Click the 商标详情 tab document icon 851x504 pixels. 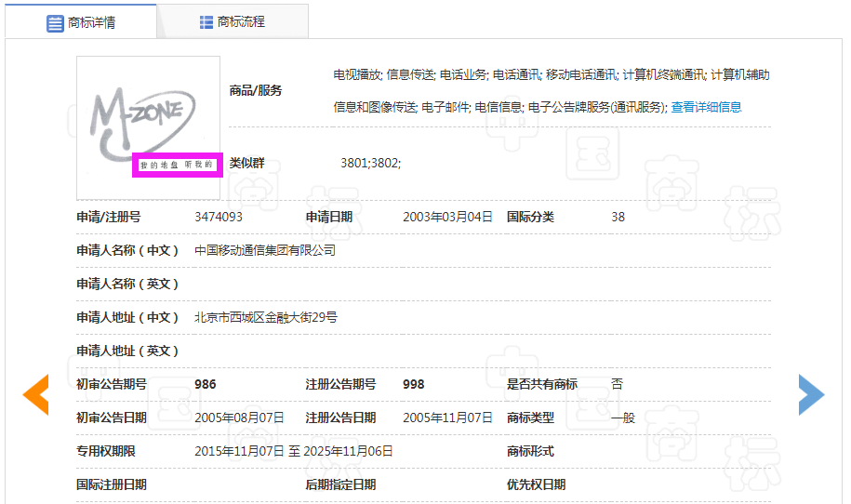pyautogui.click(x=55, y=22)
